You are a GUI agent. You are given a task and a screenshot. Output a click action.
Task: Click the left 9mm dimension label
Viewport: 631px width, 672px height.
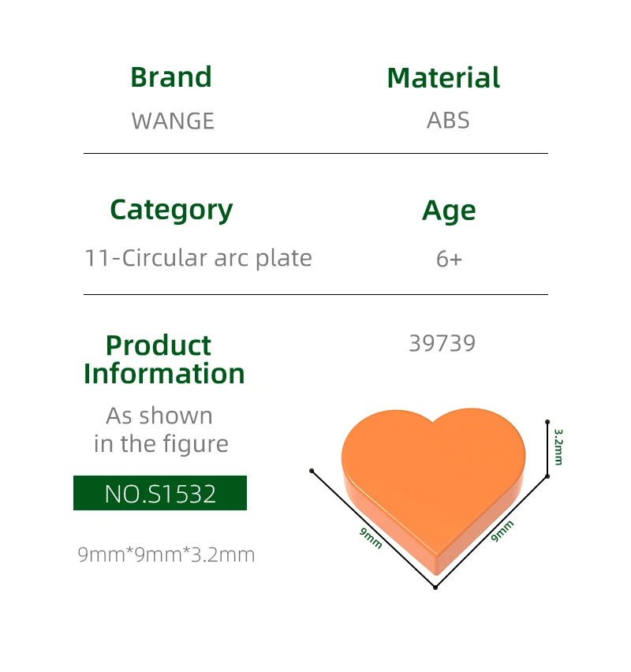point(371,538)
